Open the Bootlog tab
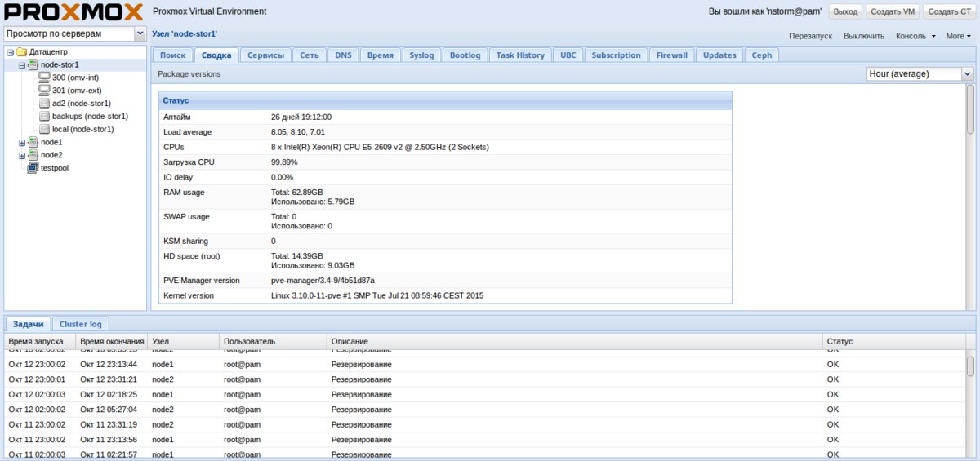Viewport: 980px width, 461px height. (465, 55)
